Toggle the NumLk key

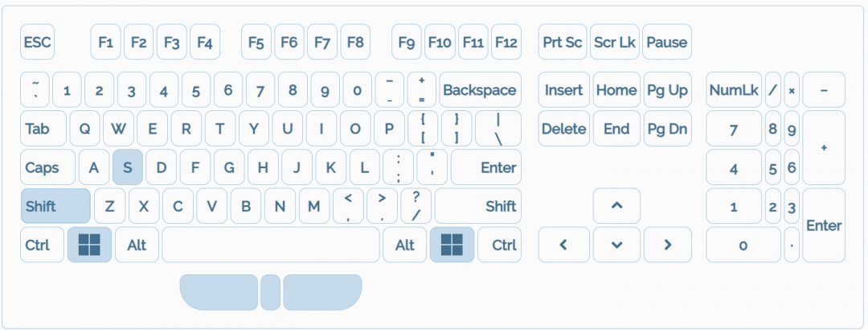click(734, 90)
